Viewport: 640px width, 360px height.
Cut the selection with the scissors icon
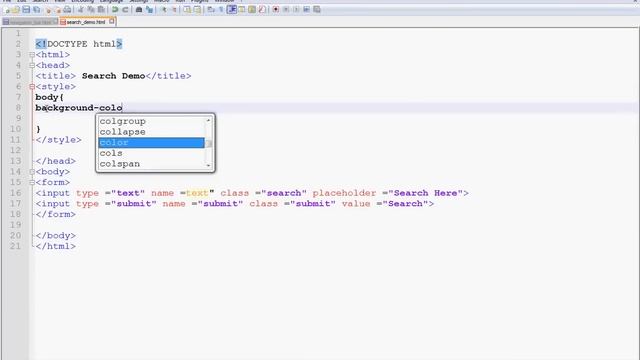coord(81,9)
